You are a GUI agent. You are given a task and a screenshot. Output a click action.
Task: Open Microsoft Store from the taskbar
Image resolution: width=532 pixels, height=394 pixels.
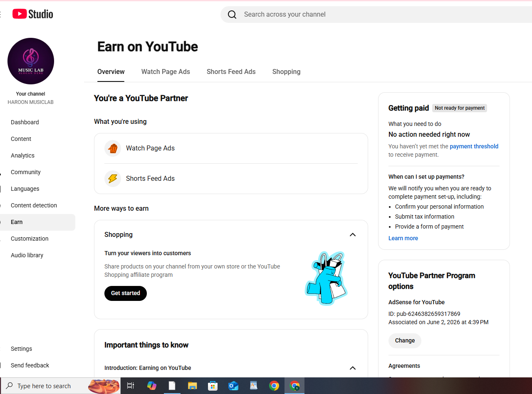point(213,386)
